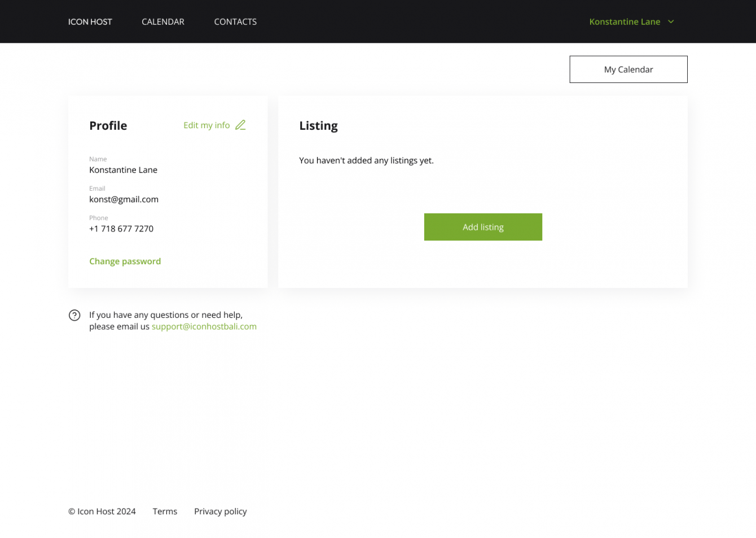The height and width of the screenshot is (538, 756).
Task: Click the Edit my info link
Action: [206, 125]
